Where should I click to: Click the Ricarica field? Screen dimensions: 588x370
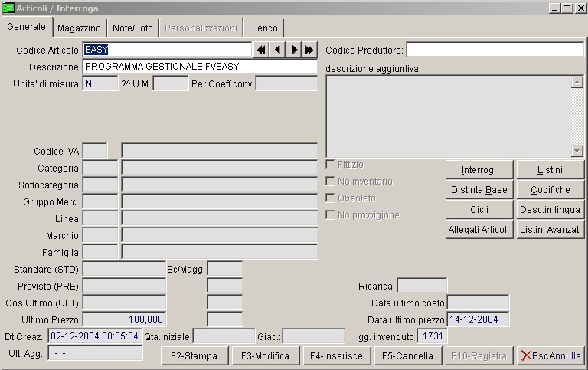click(x=423, y=286)
